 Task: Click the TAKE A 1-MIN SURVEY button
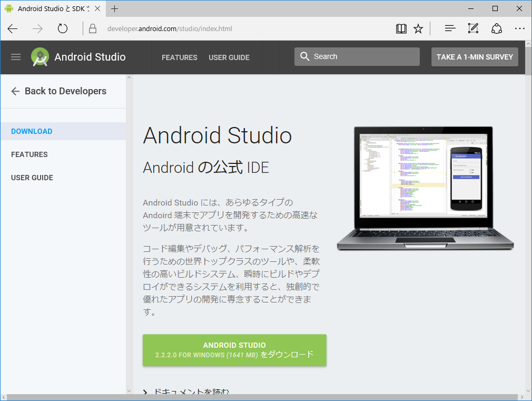(475, 57)
